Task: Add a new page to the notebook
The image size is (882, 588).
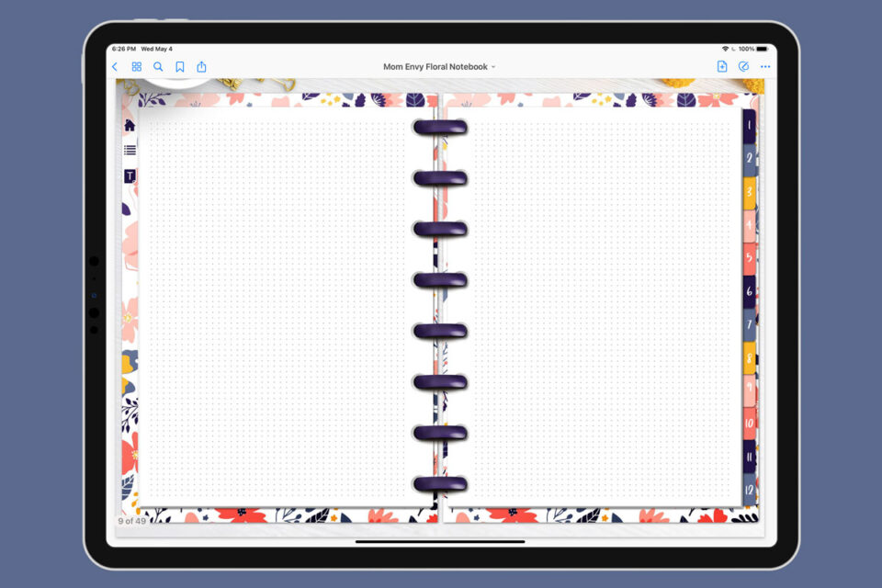Action: (722, 66)
